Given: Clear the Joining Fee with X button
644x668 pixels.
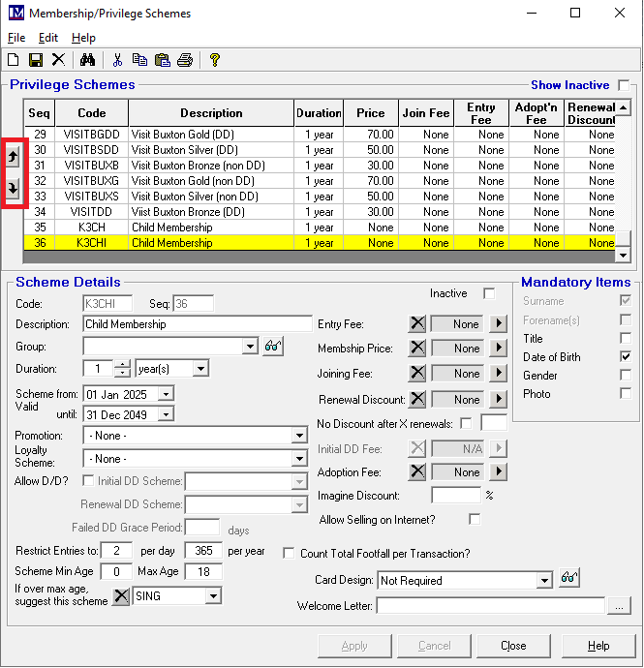Looking at the screenshot, I should point(416,373).
